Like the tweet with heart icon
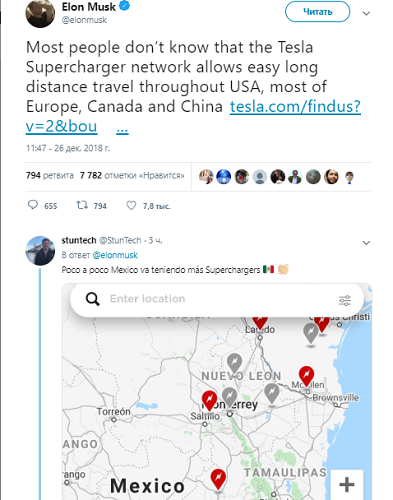 pyautogui.click(x=131, y=205)
